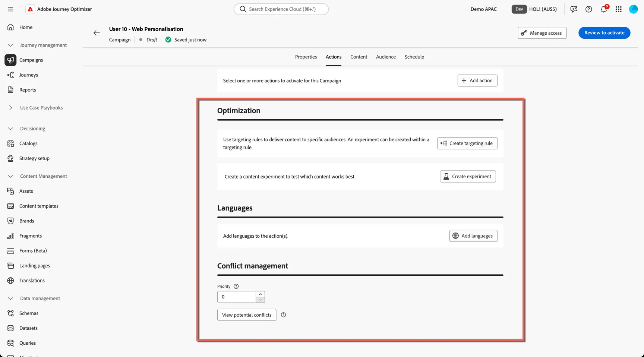The image size is (644, 357).
Task: Click Create targeting rule
Action: 467,143
